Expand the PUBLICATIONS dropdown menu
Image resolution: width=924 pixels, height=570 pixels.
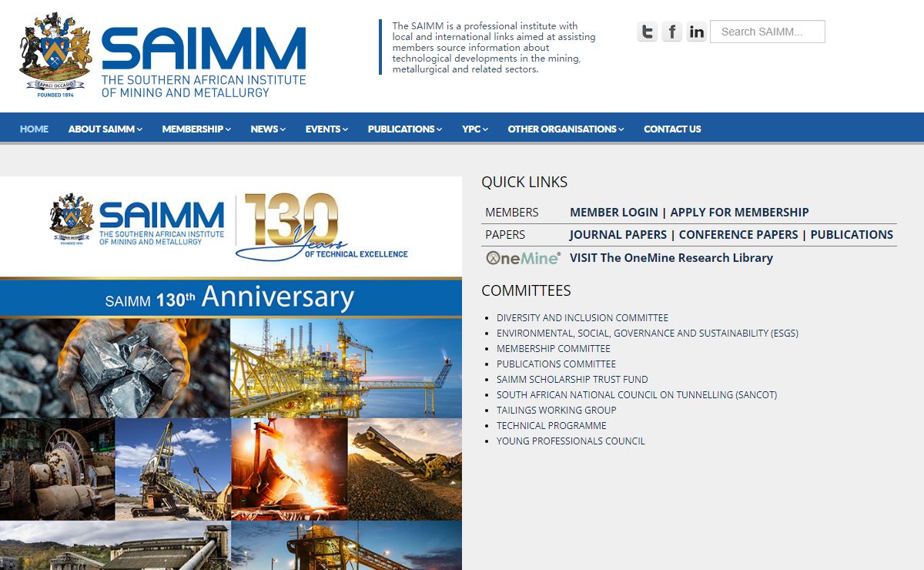[x=405, y=129]
